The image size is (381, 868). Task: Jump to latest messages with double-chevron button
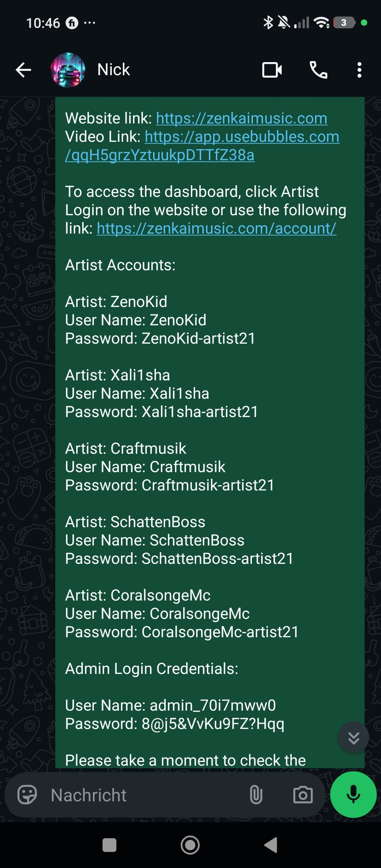click(353, 737)
